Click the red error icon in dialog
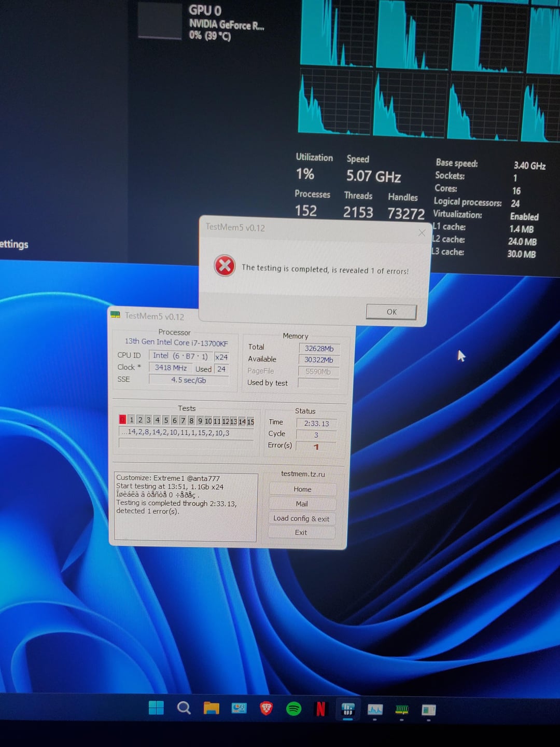Image resolution: width=560 pixels, height=747 pixels. click(x=225, y=266)
